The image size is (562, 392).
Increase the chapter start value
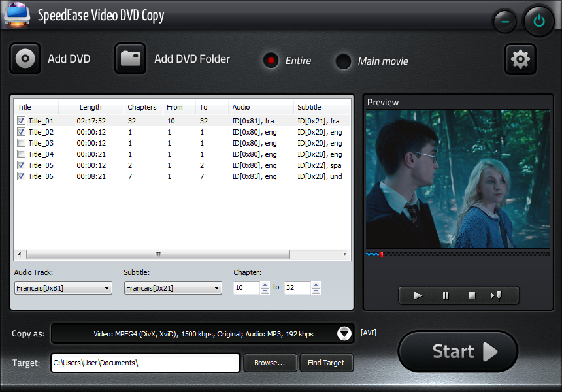click(265, 284)
